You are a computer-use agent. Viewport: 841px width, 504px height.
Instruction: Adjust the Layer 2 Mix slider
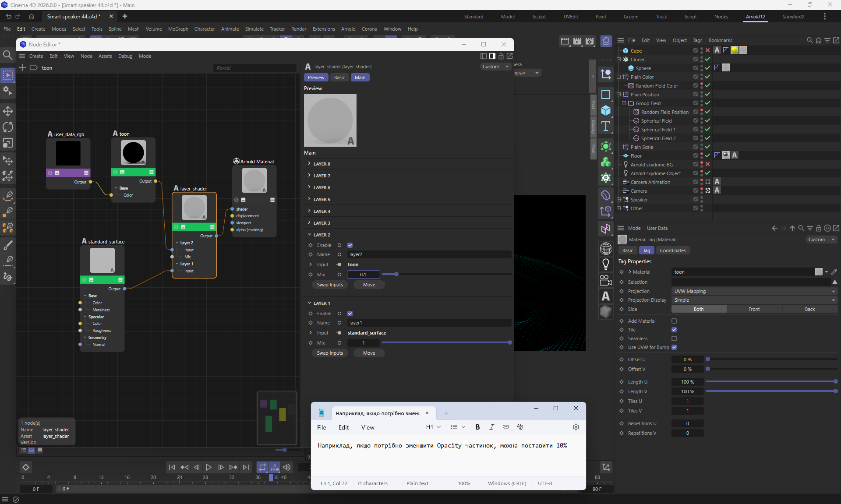pyautogui.click(x=396, y=275)
